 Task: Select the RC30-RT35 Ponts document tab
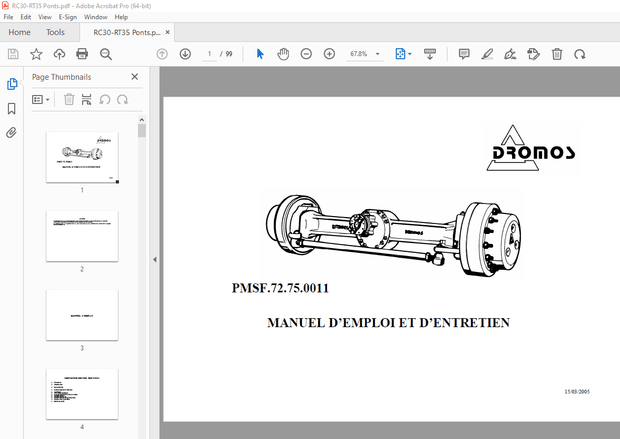127,32
